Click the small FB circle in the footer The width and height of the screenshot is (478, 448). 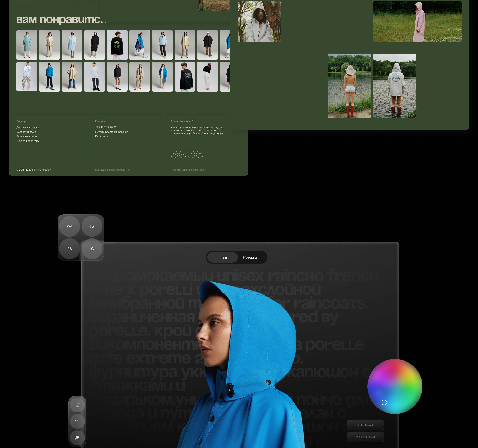pyautogui.click(x=200, y=154)
